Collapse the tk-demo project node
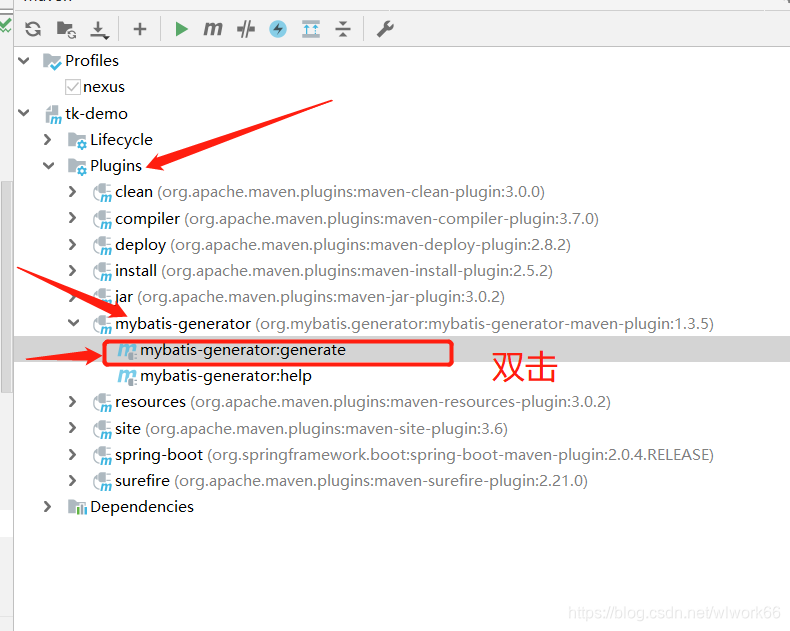 24,113
